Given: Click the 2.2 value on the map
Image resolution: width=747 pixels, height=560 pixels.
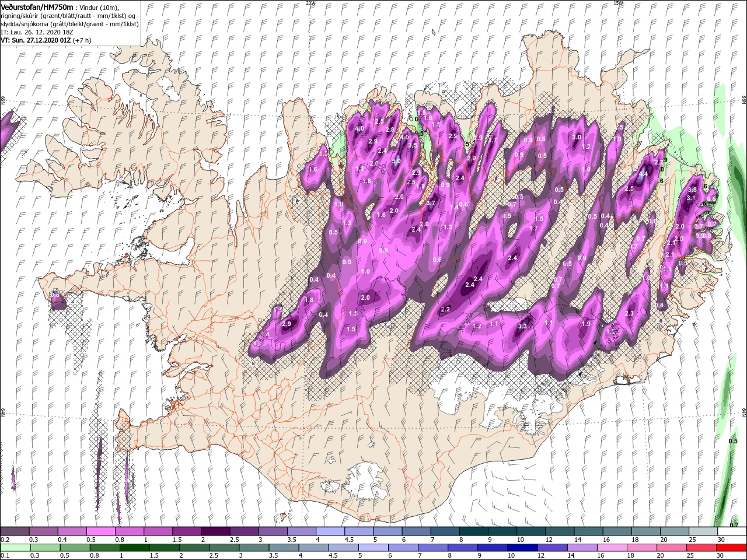Looking at the screenshot, I should pyautogui.click(x=445, y=309).
